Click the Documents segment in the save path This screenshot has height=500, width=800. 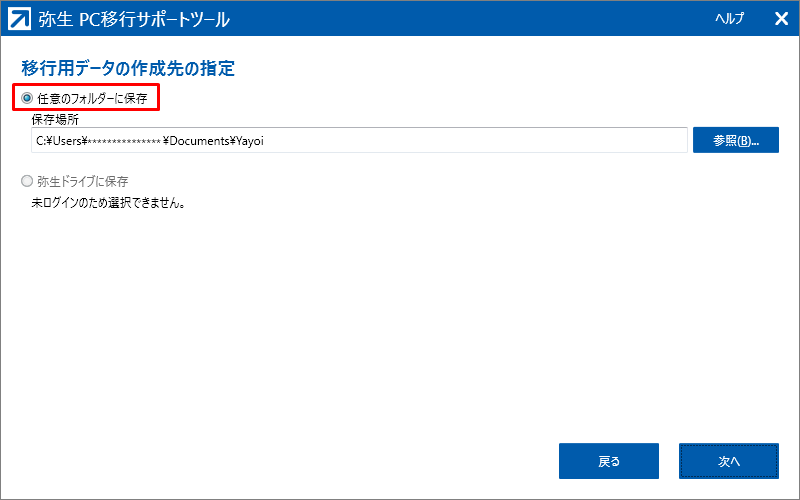(200, 141)
